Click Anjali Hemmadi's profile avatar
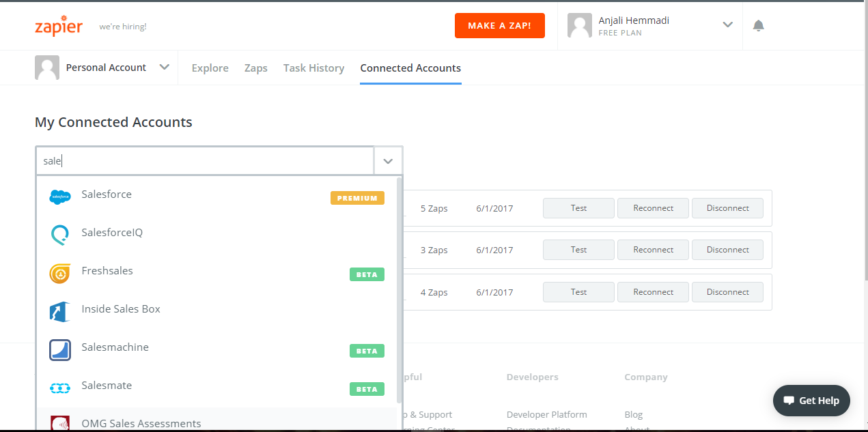 pos(580,25)
